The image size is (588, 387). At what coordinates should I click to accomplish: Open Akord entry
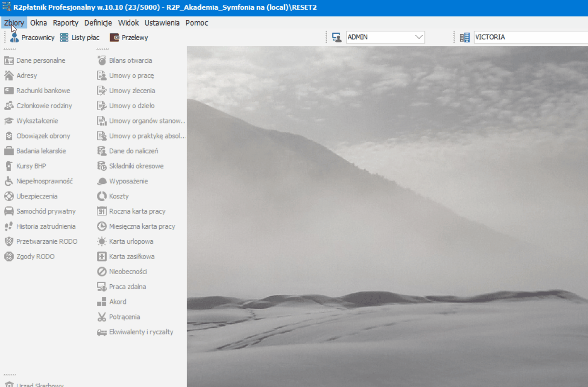point(112,302)
